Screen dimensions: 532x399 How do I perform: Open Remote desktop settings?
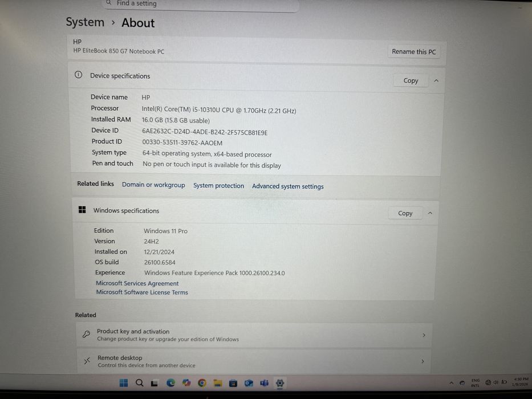pos(253,361)
